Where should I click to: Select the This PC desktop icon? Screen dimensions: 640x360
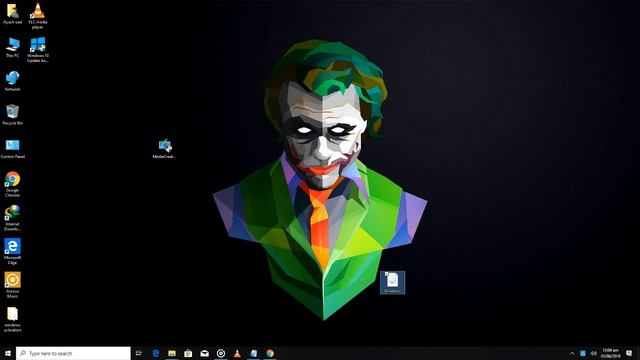12,47
